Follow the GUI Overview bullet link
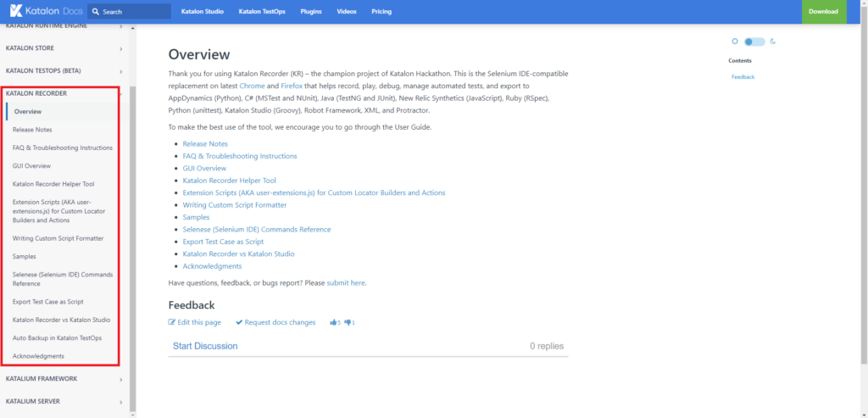Viewport: 868px width, 418px height. click(x=204, y=169)
